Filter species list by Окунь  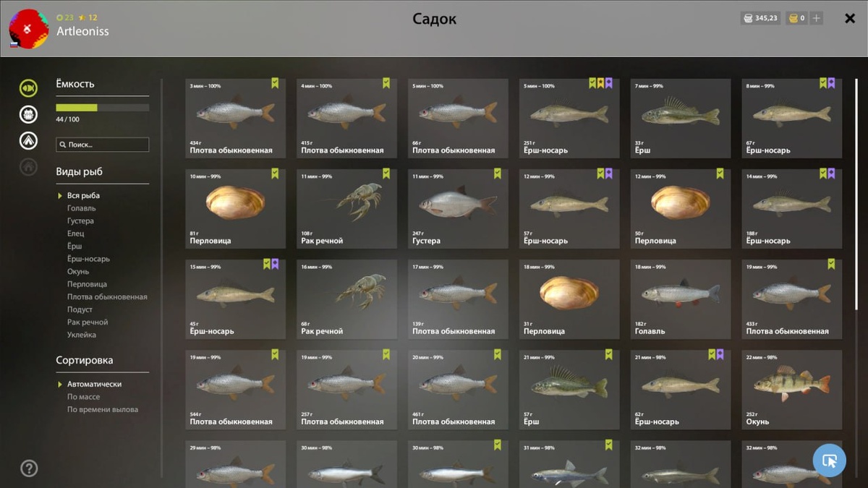pyautogui.click(x=77, y=271)
